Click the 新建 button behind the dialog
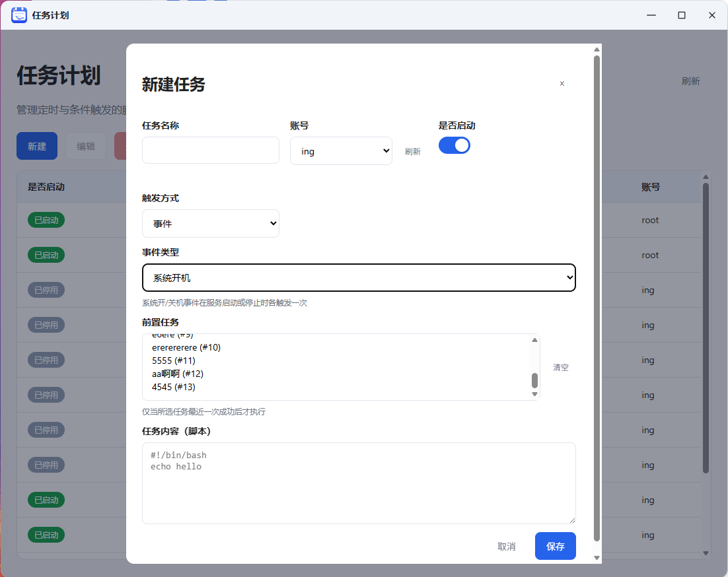The width and height of the screenshot is (728, 577). tap(36, 145)
